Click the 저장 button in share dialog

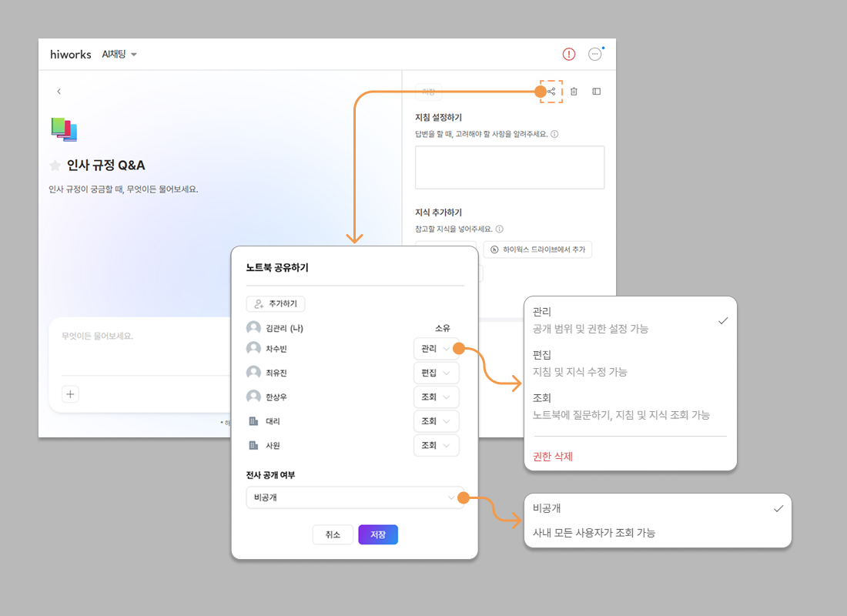click(378, 535)
